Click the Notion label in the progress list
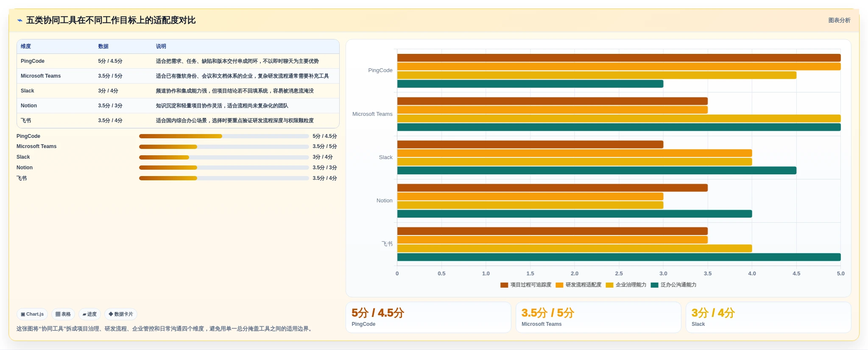Image resolution: width=868 pixels, height=350 pixels. click(25, 168)
